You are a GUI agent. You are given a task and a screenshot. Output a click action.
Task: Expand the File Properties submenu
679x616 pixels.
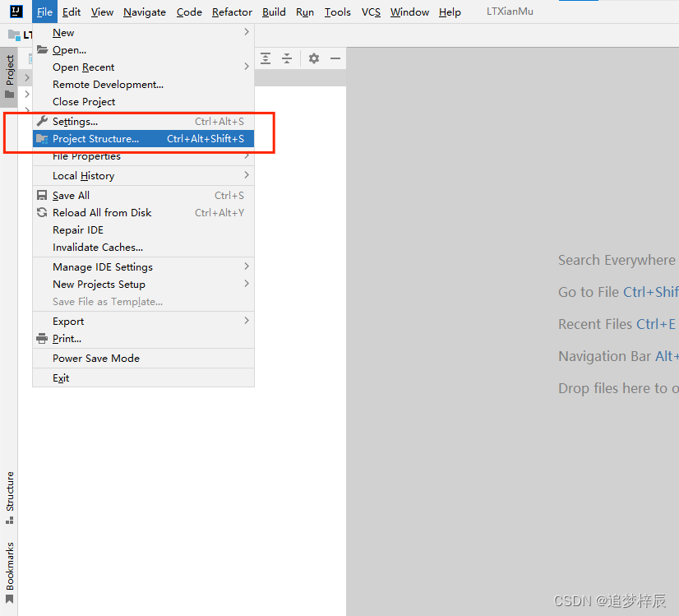(143, 157)
